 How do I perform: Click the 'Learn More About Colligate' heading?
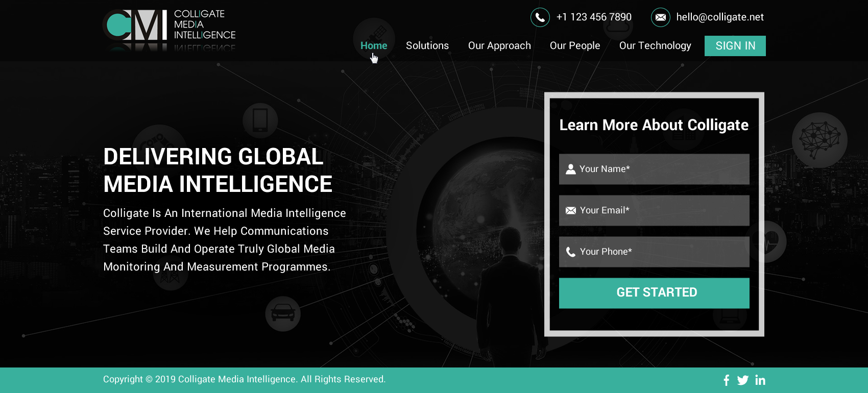click(x=654, y=125)
